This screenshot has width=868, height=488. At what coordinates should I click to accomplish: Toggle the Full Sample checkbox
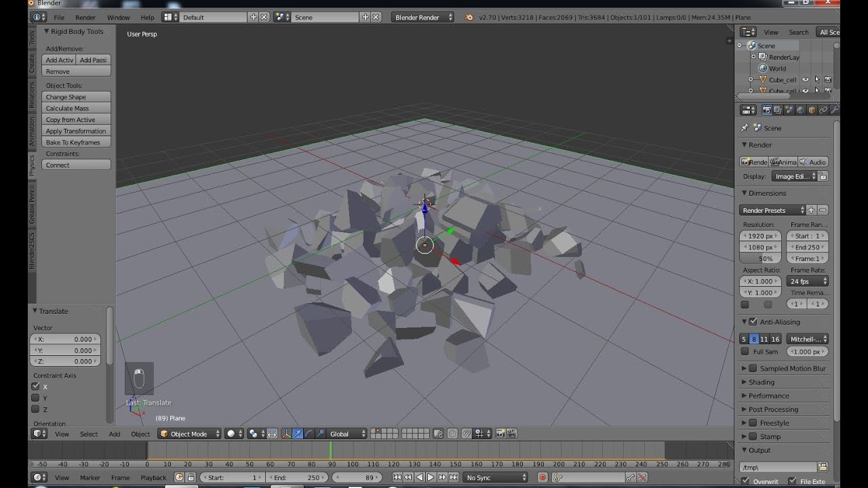tap(745, 351)
